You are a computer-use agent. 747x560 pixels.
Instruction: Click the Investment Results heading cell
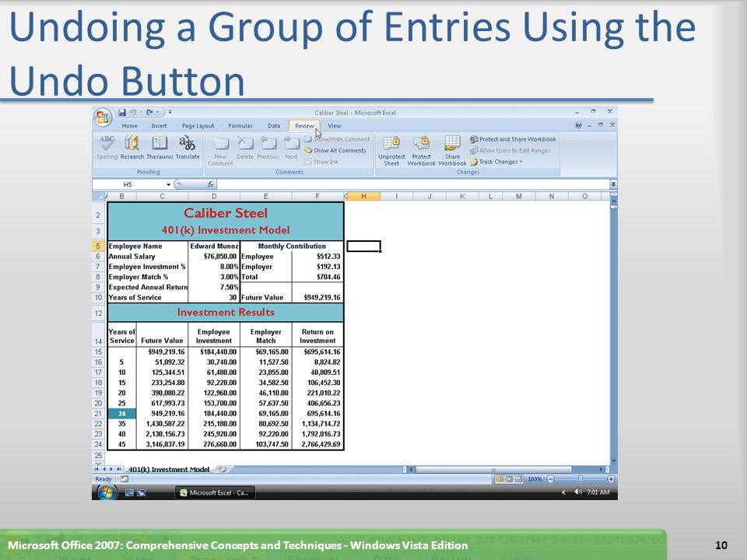point(226,313)
